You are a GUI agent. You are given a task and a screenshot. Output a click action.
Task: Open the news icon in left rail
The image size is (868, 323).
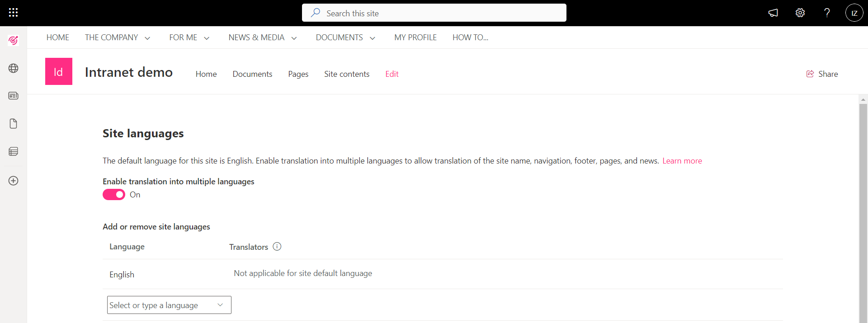14,96
